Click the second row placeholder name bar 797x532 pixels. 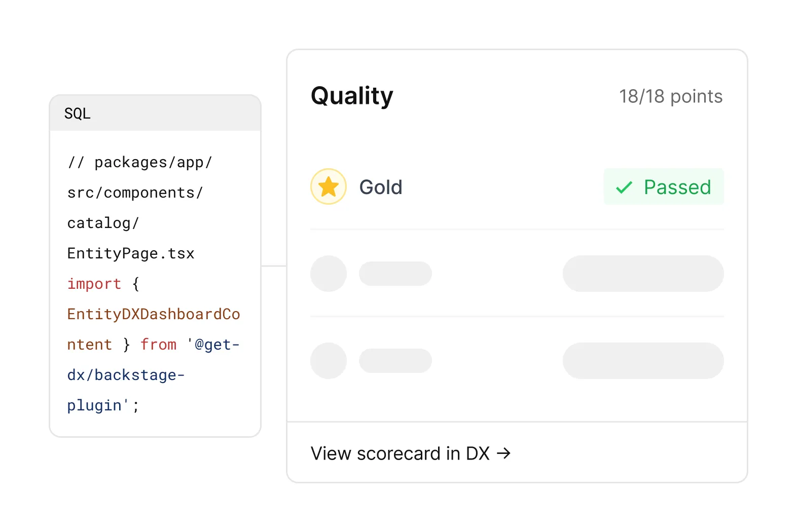pos(395,274)
